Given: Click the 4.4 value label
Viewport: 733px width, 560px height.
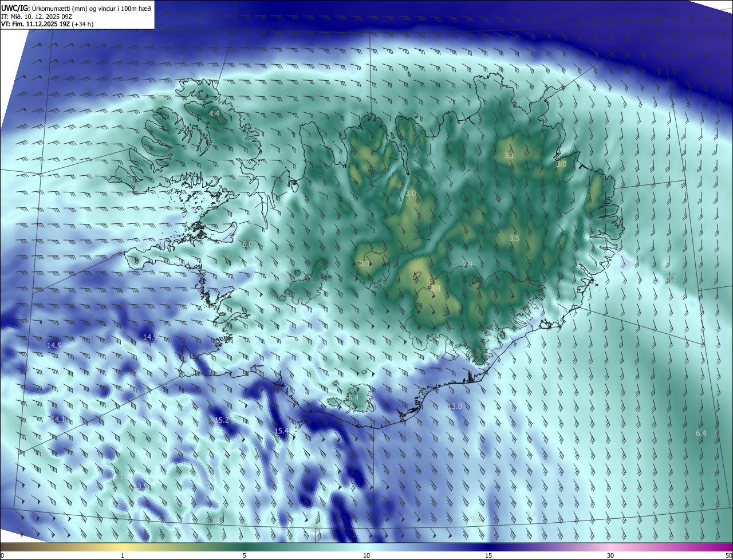Looking at the screenshot, I should (x=214, y=114).
